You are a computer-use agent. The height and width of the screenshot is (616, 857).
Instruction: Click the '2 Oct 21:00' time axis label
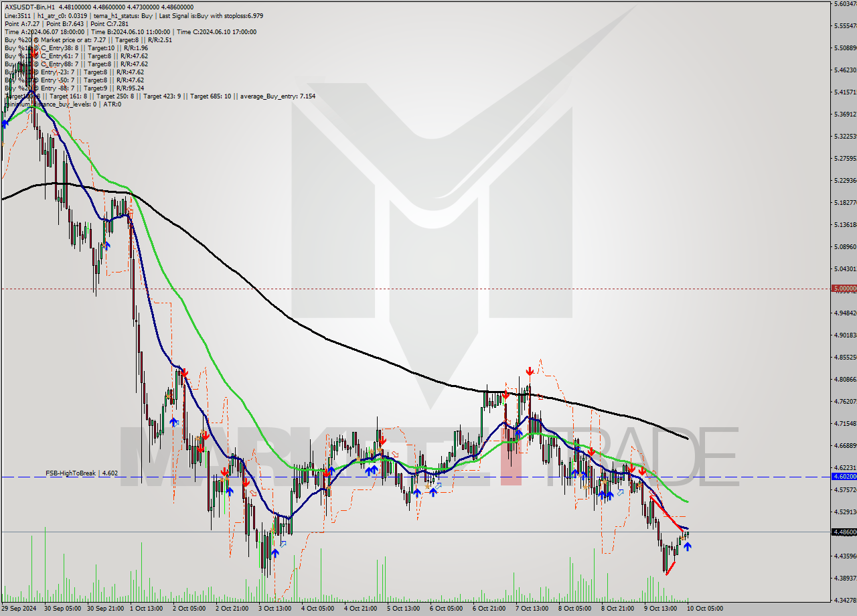(x=234, y=609)
